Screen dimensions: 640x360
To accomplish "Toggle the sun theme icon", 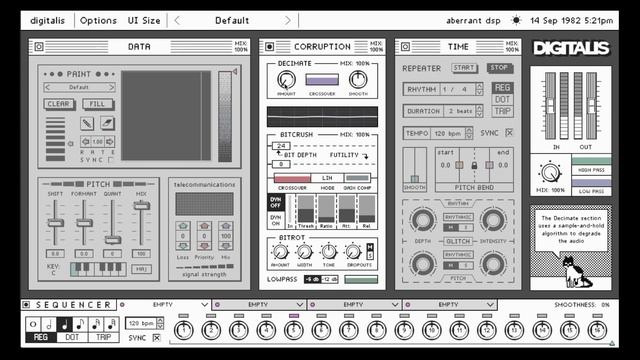I will (x=516, y=20).
